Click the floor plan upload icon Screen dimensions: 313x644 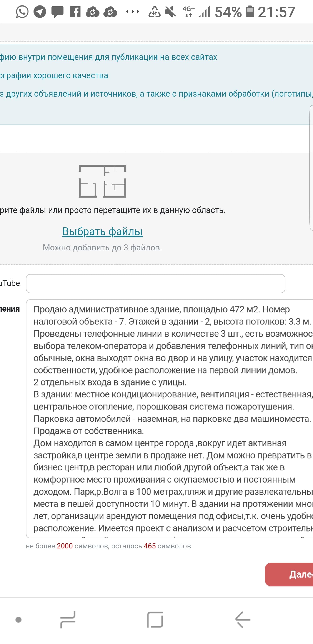pos(102,181)
